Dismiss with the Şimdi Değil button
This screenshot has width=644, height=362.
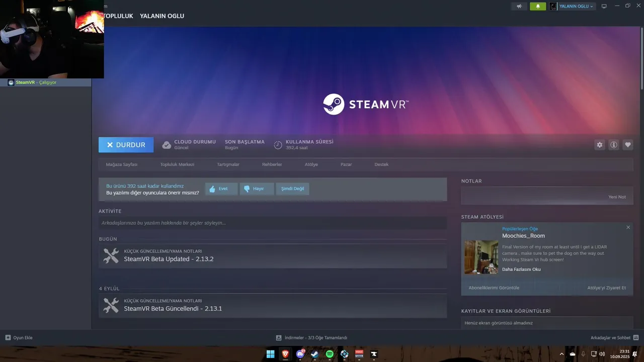[292, 189]
